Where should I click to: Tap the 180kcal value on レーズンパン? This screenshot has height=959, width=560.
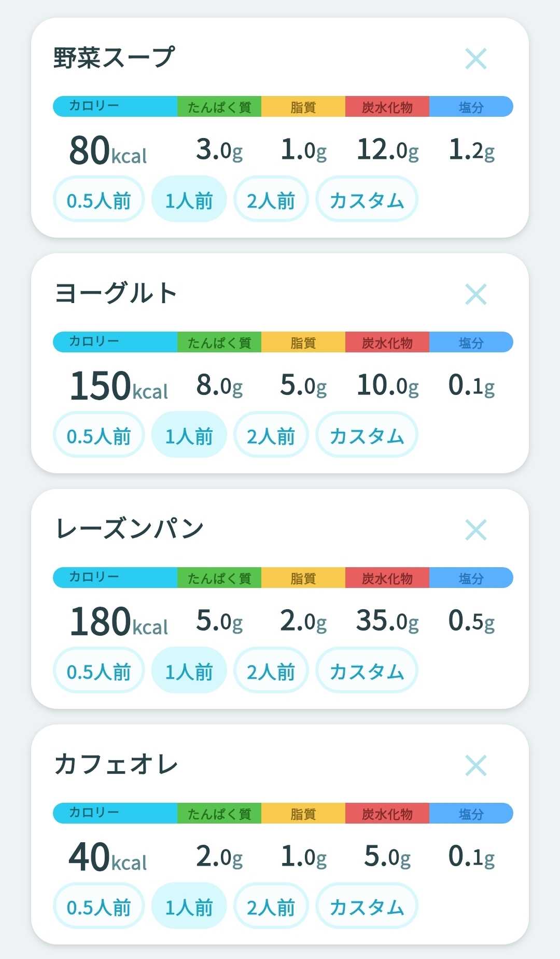pos(119,621)
